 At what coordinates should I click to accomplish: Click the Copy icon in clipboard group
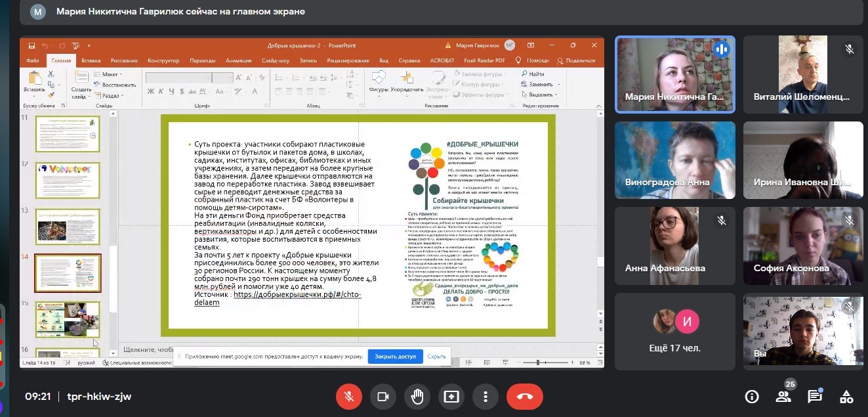[x=51, y=84]
